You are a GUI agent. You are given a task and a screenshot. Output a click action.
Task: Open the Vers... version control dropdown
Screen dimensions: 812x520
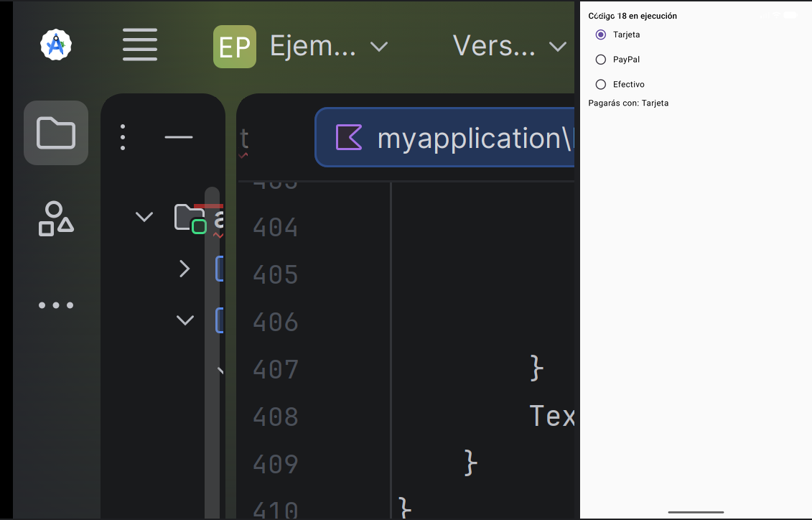[x=510, y=47]
